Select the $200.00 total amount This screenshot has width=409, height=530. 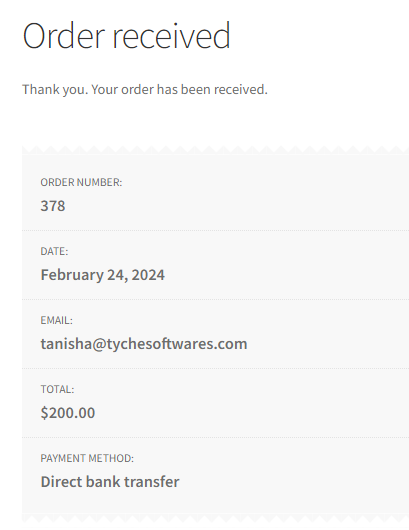68,413
